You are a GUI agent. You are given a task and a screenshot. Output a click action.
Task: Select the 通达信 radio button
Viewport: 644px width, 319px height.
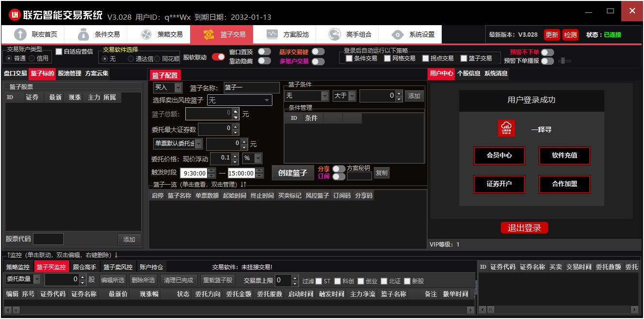131,59
